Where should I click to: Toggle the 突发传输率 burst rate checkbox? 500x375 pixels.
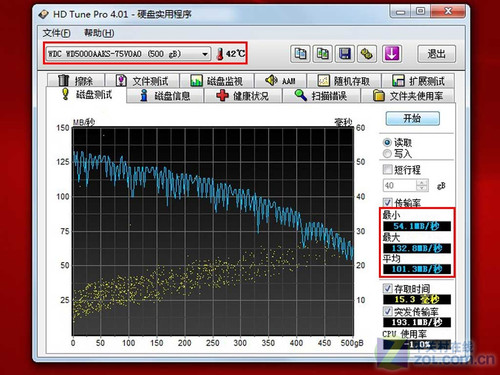pos(387,311)
